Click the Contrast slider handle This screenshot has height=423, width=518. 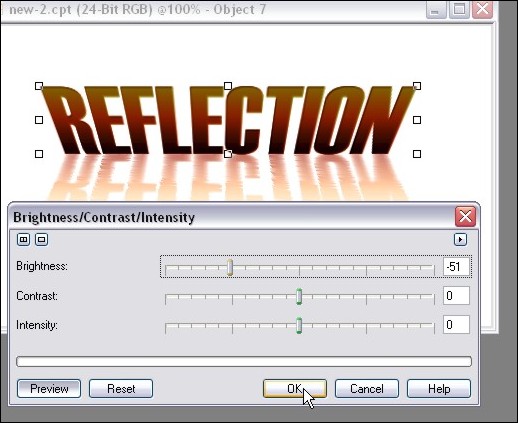(299, 296)
